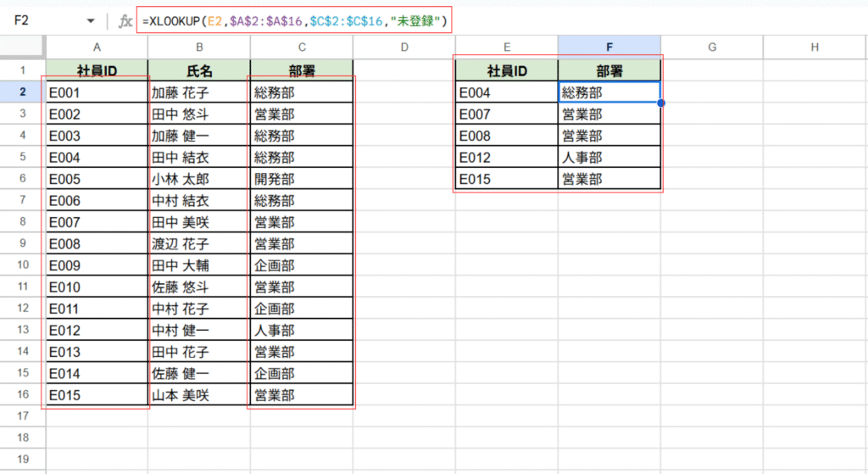
Task: Select cell E3 containing E007
Action: click(507, 114)
